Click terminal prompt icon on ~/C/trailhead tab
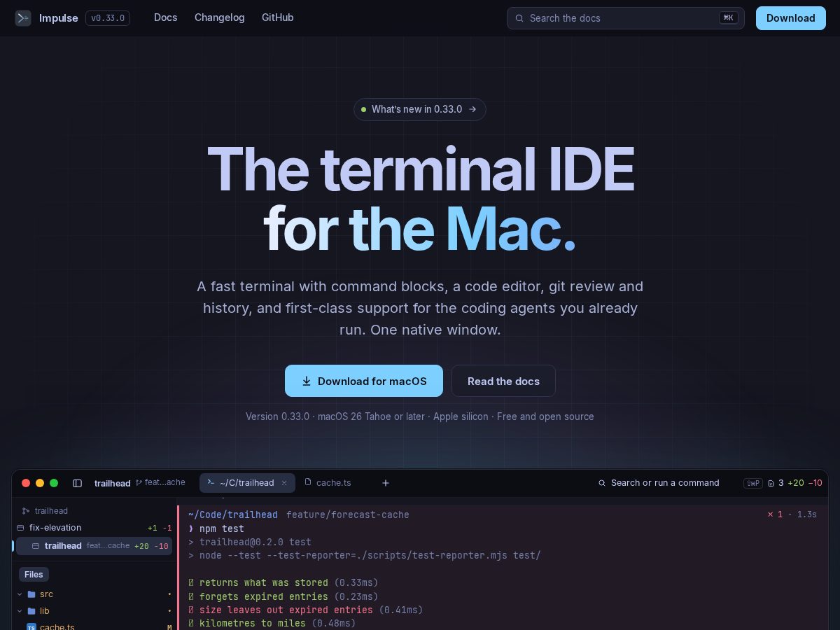 coord(211,482)
